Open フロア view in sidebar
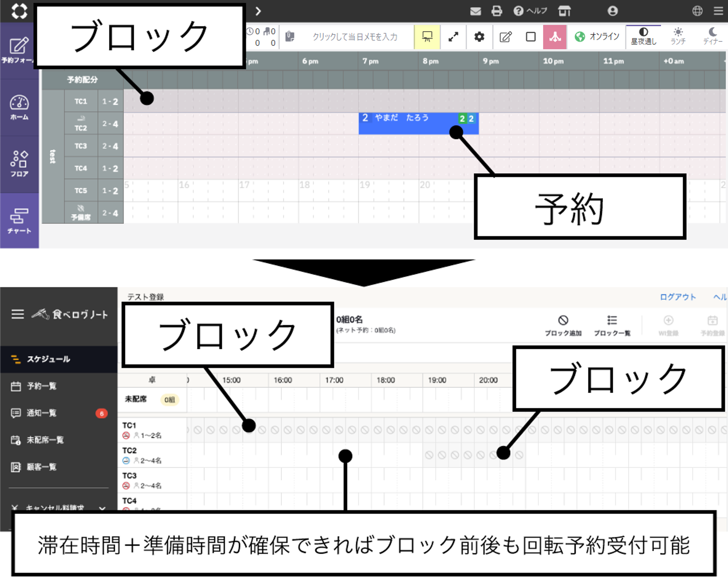The width and height of the screenshot is (728, 583). (x=19, y=164)
